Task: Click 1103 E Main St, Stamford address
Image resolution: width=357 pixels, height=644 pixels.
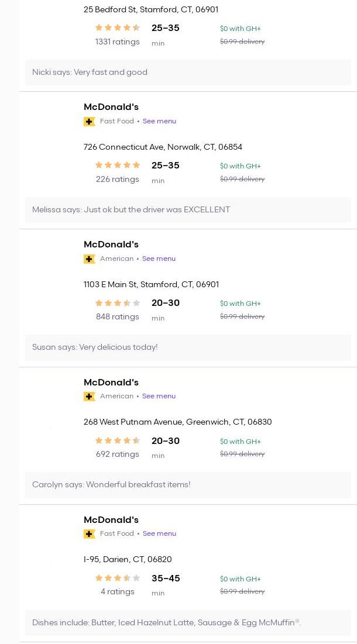Action: 151,285
